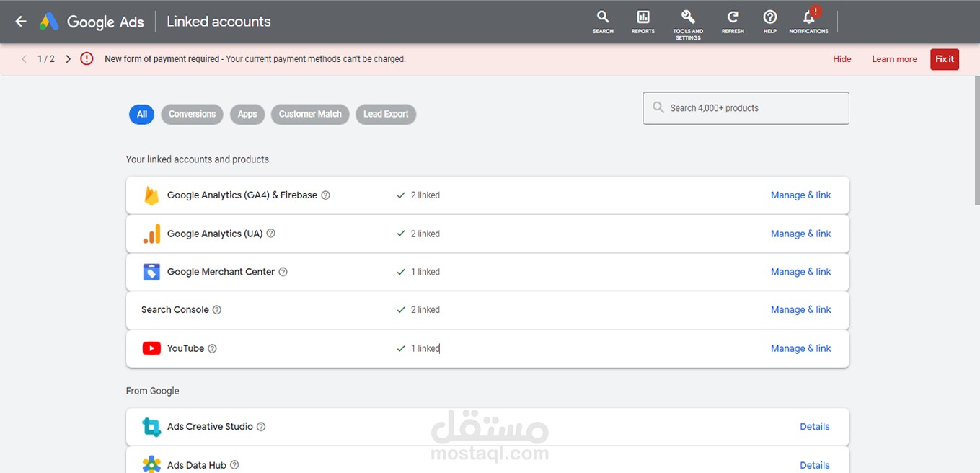Click the Linked accounts page title

pos(218,22)
